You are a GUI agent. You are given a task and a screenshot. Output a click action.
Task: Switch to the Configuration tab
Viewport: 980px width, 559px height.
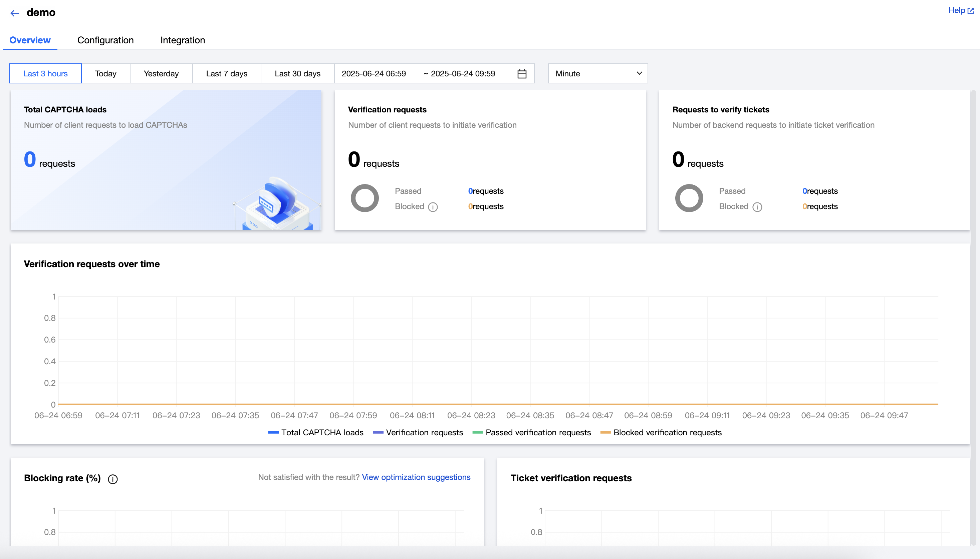[x=105, y=40]
